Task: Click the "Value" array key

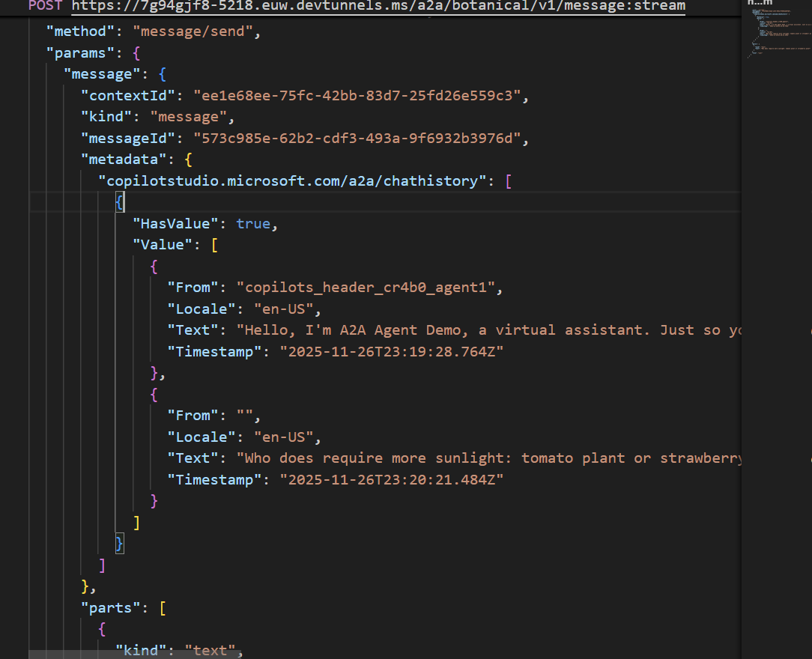Action: (x=161, y=245)
